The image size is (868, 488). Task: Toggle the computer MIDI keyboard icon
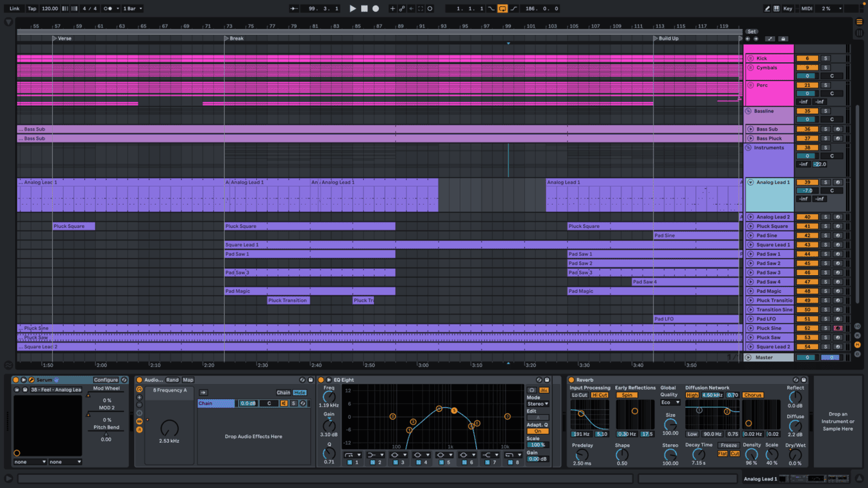coord(776,8)
